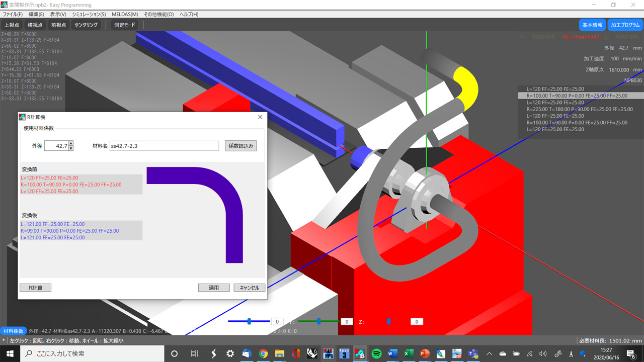
Task: Open PowerPoint from the taskbar
Action: click(425, 353)
